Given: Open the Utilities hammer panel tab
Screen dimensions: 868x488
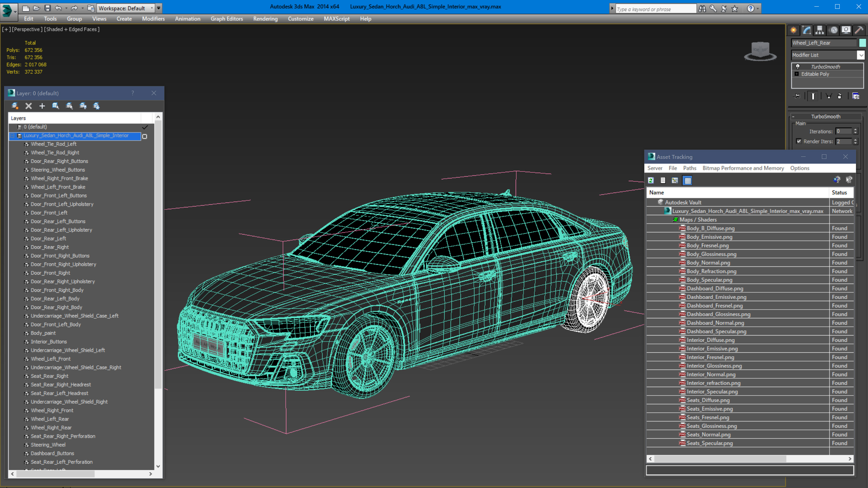Looking at the screenshot, I should pos(859,30).
